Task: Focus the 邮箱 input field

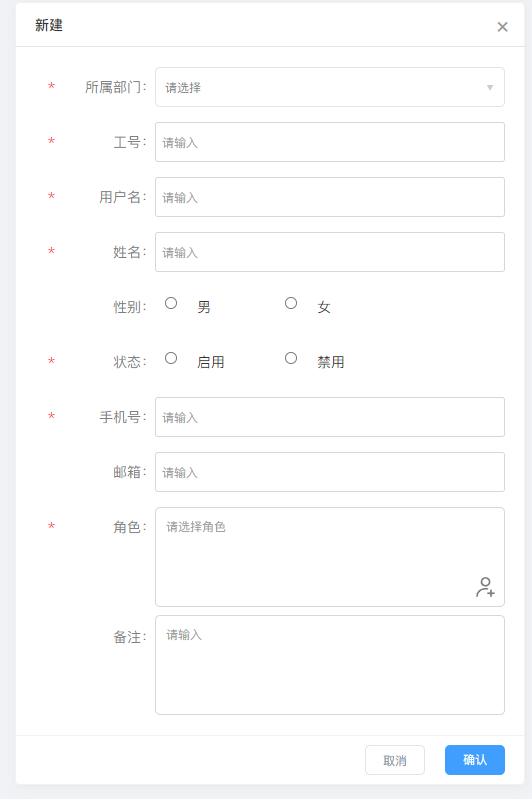Action: [330, 472]
